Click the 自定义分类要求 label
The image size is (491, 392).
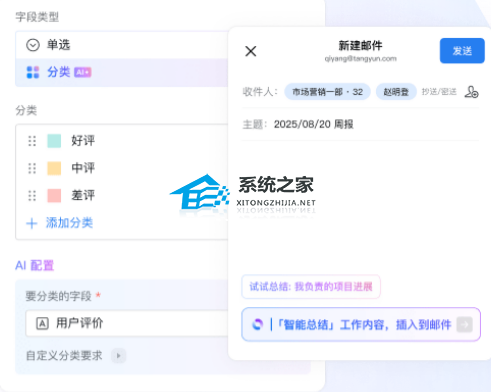point(64,356)
